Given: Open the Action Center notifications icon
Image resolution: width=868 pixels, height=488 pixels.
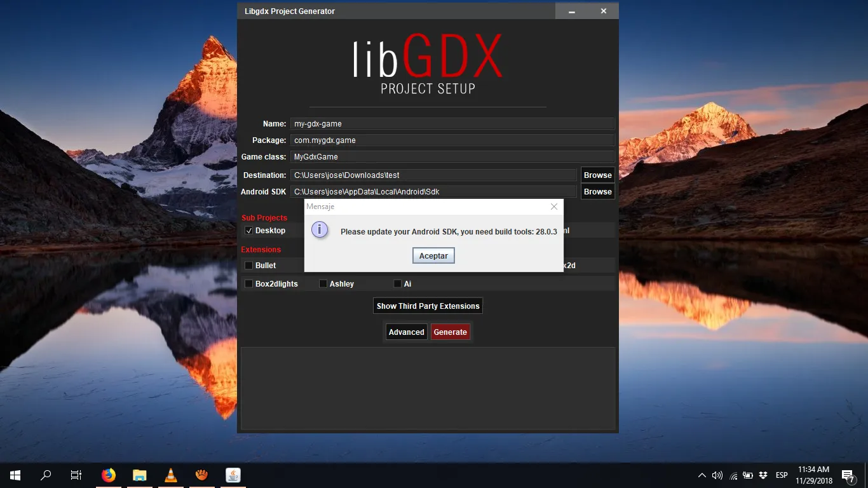Looking at the screenshot, I should [x=848, y=475].
